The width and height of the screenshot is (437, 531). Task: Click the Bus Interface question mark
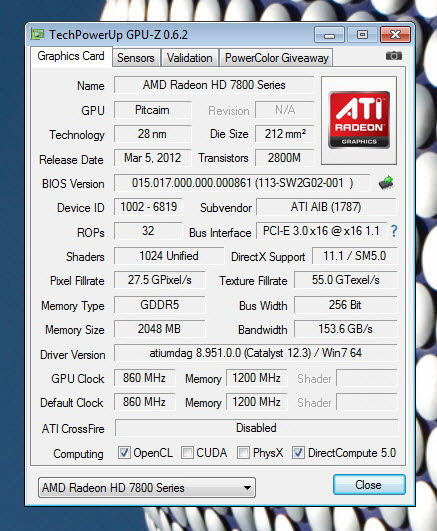[394, 231]
